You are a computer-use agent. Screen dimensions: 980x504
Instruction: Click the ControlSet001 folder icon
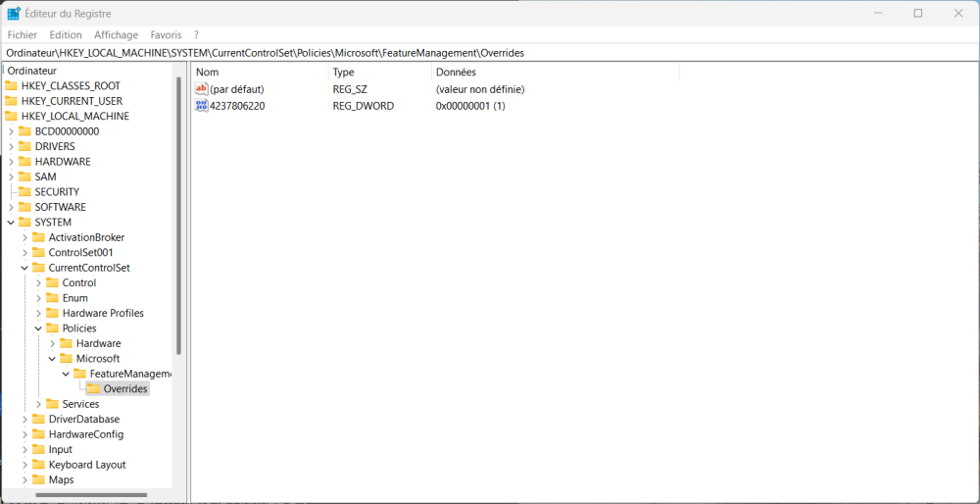pyautogui.click(x=38, y=253)
